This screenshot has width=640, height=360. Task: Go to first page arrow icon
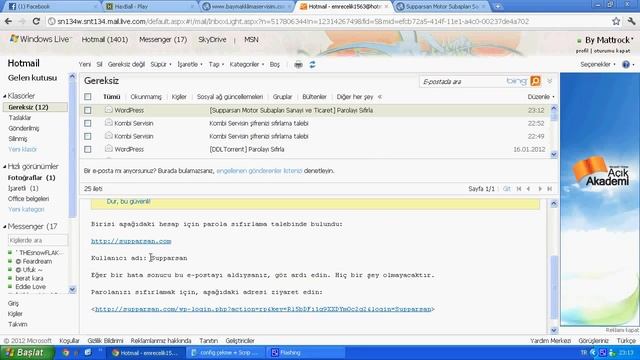point(519,189)
